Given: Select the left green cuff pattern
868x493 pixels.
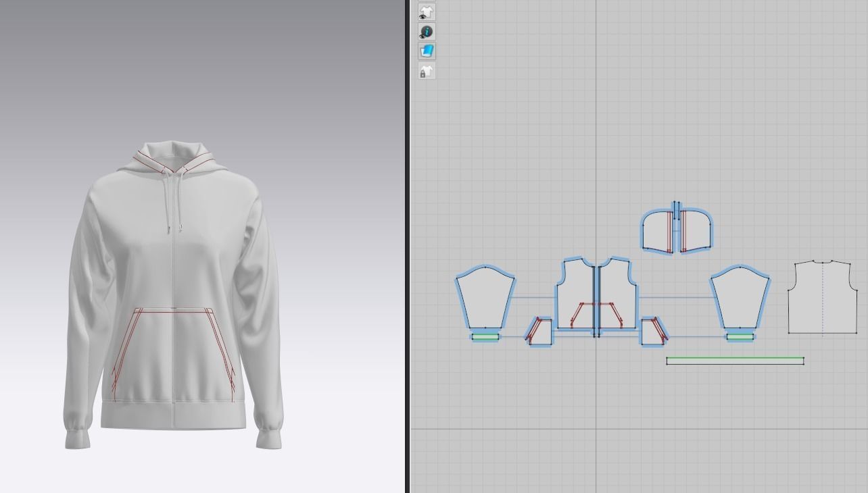Looking at the screenshot, I should pyautogui.click(x=485, y=336).
